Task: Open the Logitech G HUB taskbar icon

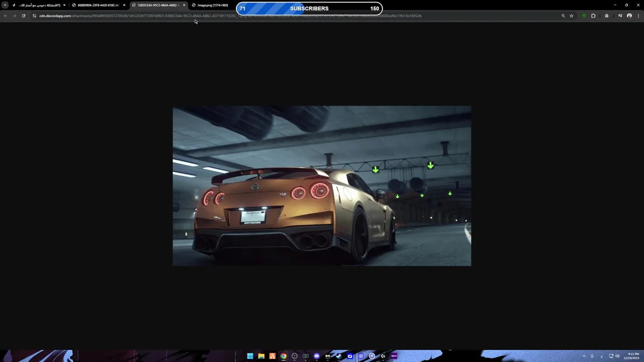Action: point(383,356)
